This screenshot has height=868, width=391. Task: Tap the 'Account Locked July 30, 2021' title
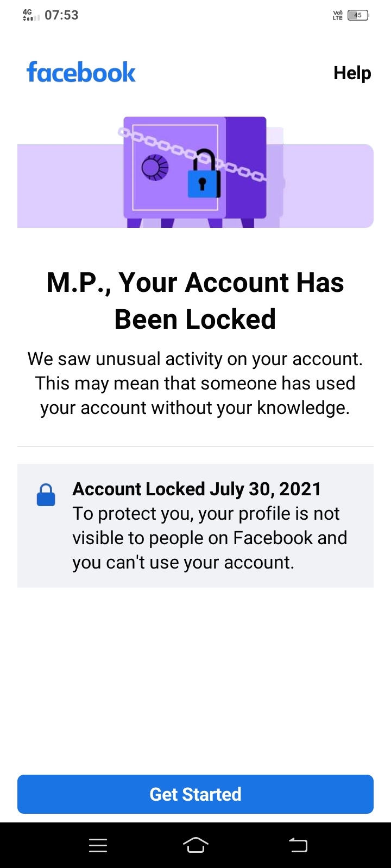pyautogui.click(x=197, y=489)
